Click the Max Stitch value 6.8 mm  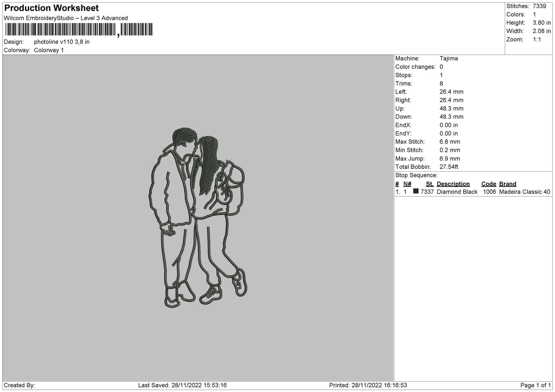(x=450, y=142)
